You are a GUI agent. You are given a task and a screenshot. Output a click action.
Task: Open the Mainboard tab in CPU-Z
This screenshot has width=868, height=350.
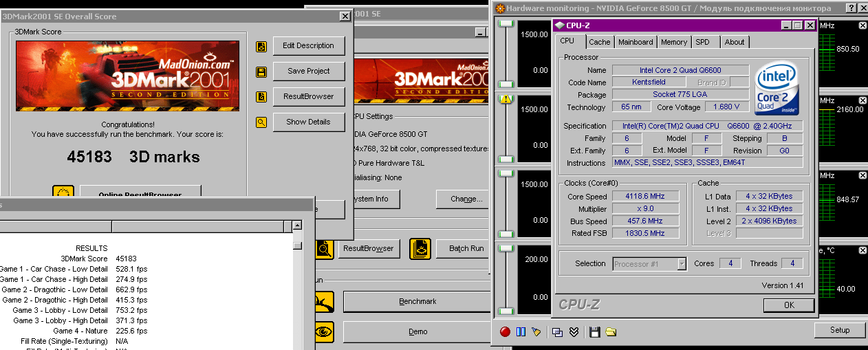[636, 42]
